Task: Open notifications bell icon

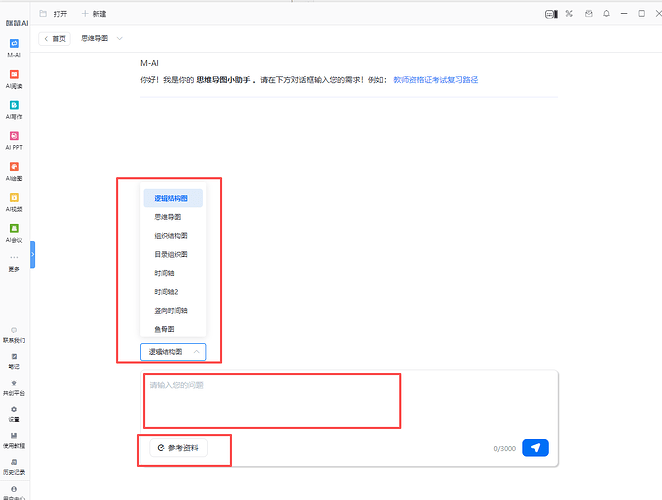Action: (605, 14)
